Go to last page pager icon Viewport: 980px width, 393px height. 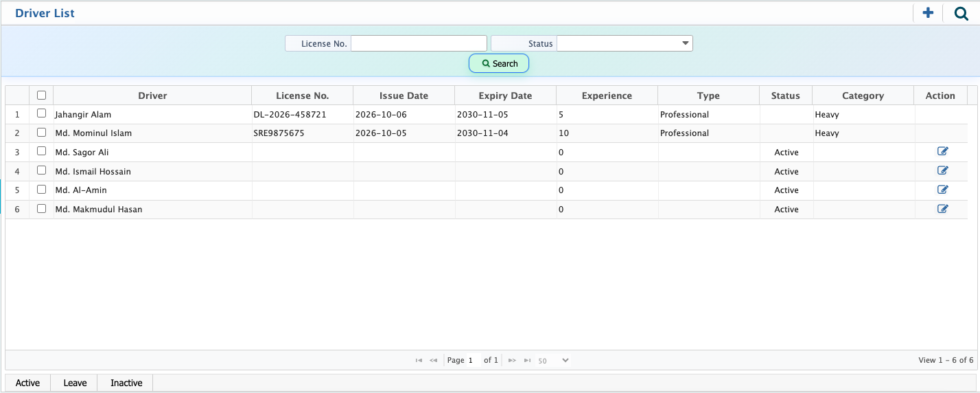[527, 360]
